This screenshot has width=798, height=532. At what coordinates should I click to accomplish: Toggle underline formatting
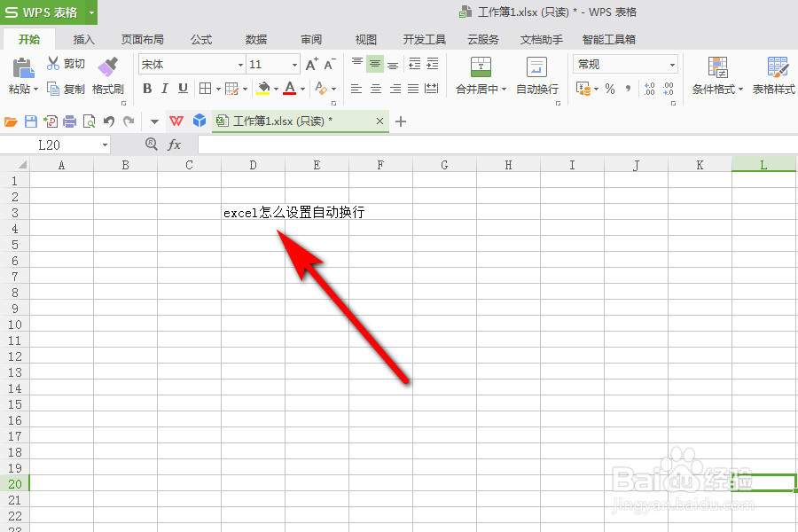click(x=183, y=89)
